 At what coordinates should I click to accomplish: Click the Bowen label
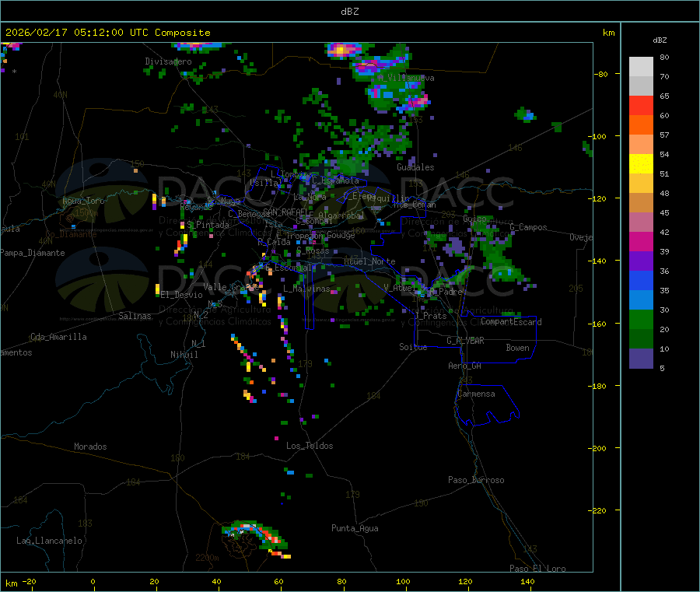click(518, 348)
